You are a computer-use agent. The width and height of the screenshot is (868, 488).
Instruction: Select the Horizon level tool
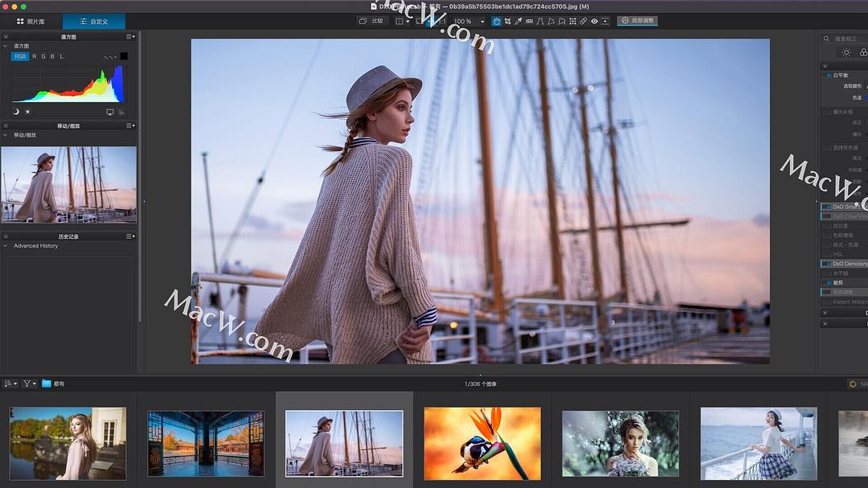click(x=530, y=21)
